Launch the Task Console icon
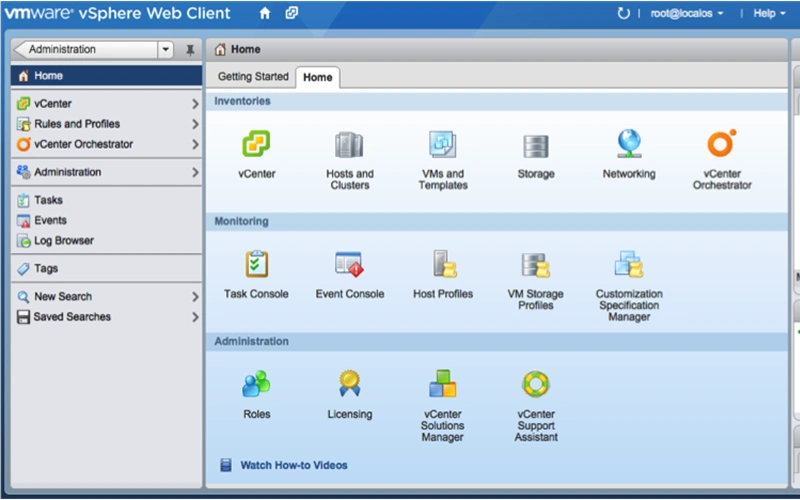This screenshot has height=500, width=800. click(x=256, y=264)
